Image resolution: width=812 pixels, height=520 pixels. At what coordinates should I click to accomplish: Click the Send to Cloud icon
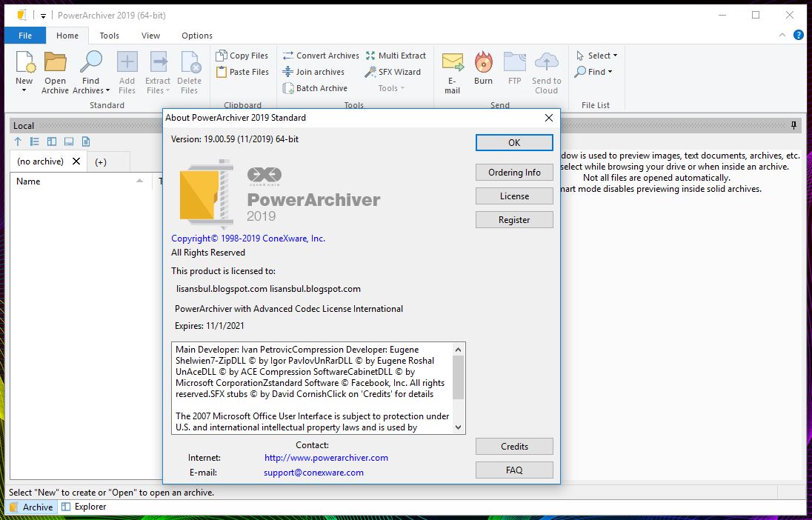point(546,62)
